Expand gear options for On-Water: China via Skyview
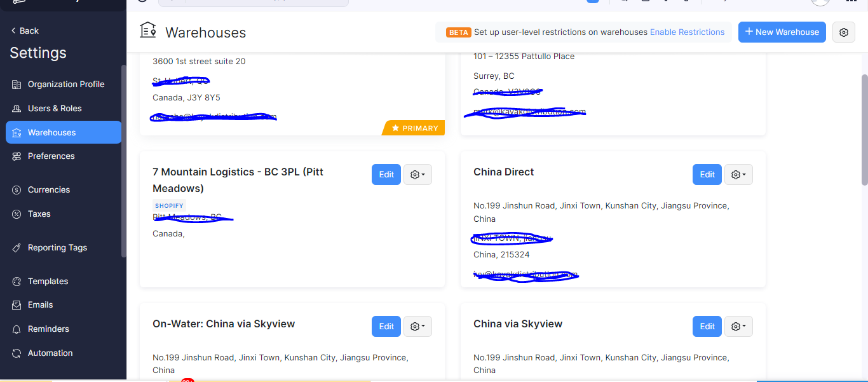Screen dimensions: 868x382 click(417, 327)
